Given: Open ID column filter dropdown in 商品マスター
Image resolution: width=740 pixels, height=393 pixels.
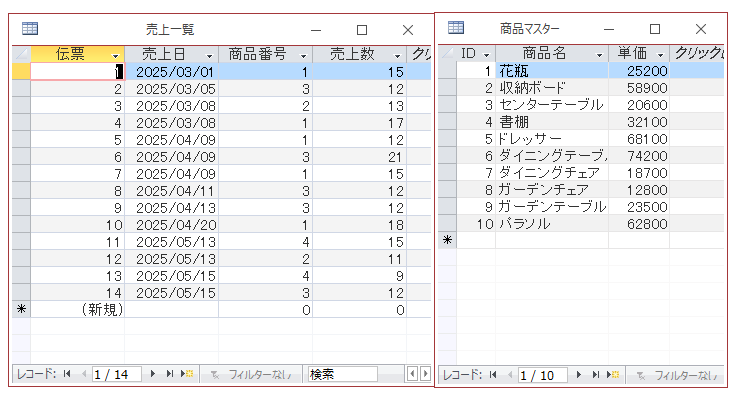Looking at the screenshot, I should (x=487, y=55).
